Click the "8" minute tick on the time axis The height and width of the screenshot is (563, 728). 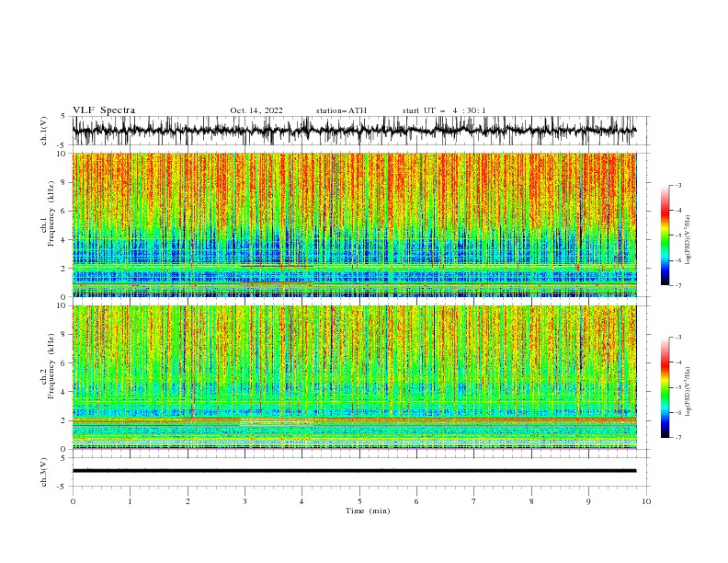coord(531,501)
